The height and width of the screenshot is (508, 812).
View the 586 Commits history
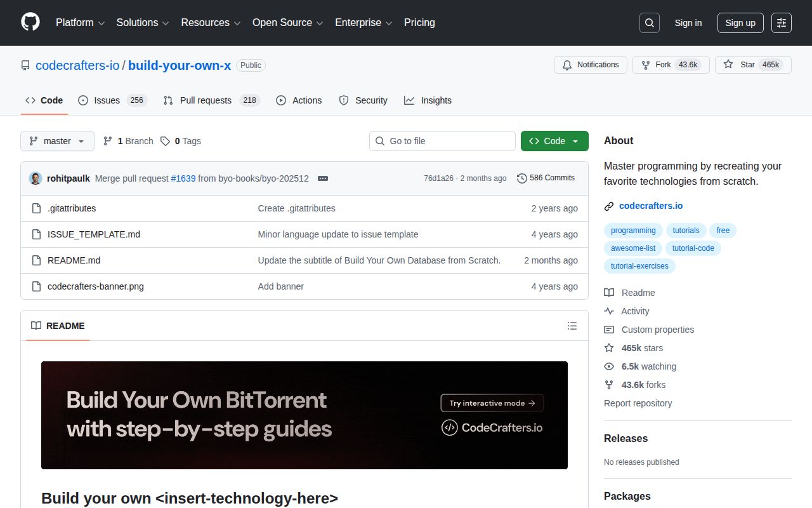pos(546,178)
